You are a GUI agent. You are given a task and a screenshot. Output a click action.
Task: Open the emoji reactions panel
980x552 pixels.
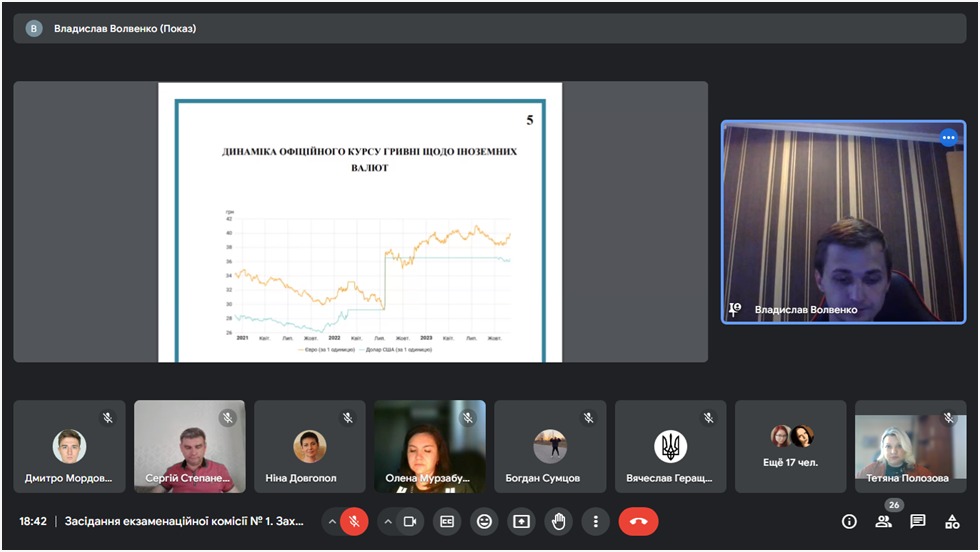point(484,521)
